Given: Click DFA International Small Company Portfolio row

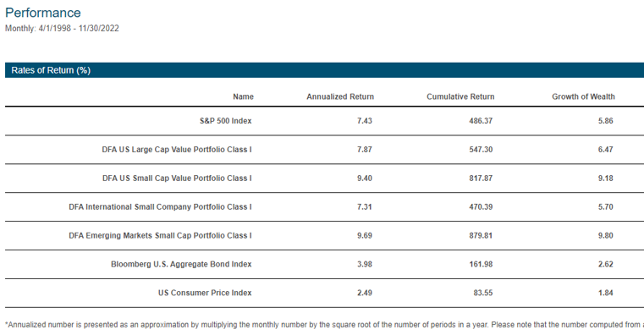Looking at the screenshot, I should (x=324, y=207).
